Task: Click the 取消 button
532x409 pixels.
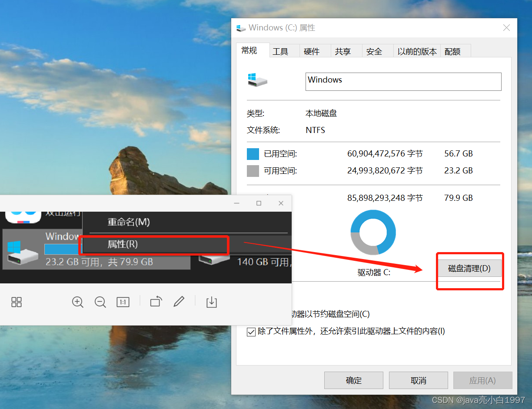Action: [x=419, y=380]
